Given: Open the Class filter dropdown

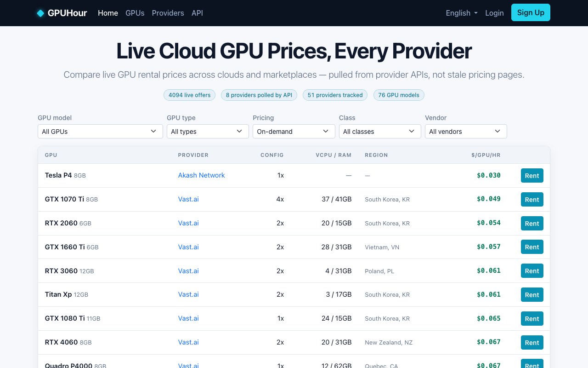Looking at the screenshot, I should coord(380,131).
